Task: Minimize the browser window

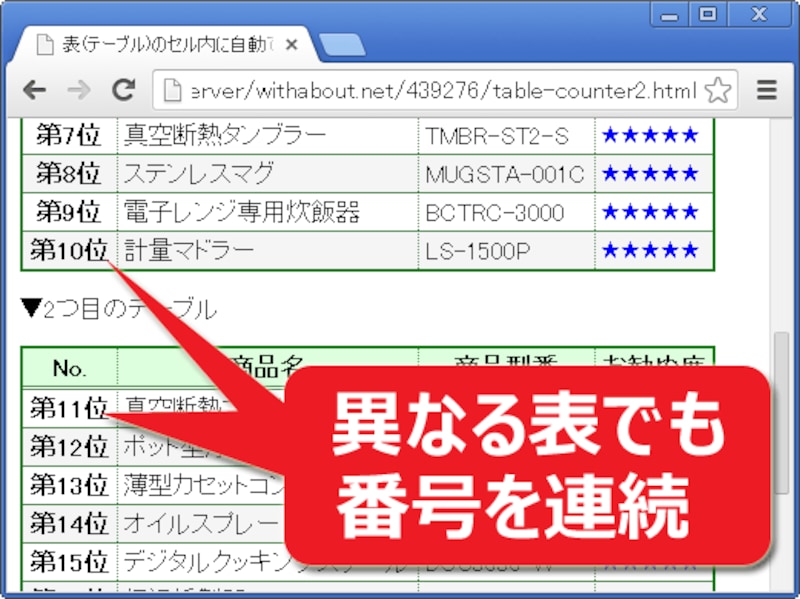Action: [x=669, y=15]
